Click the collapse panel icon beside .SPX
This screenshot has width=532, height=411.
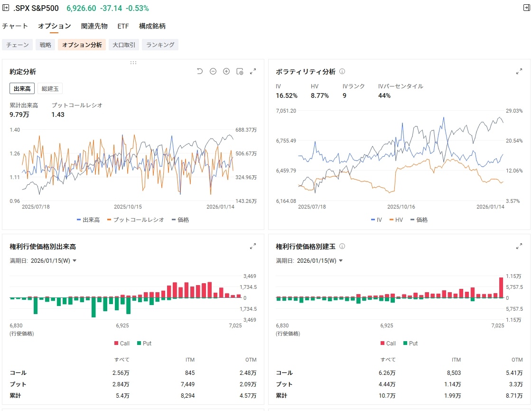(6, 8)
